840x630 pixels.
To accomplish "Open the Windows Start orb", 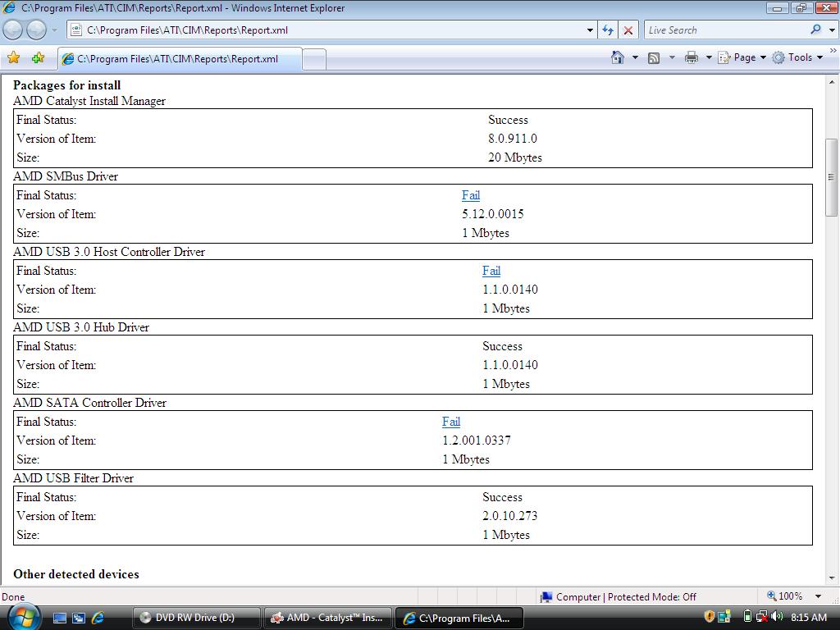I will click(x=23, y=617).
